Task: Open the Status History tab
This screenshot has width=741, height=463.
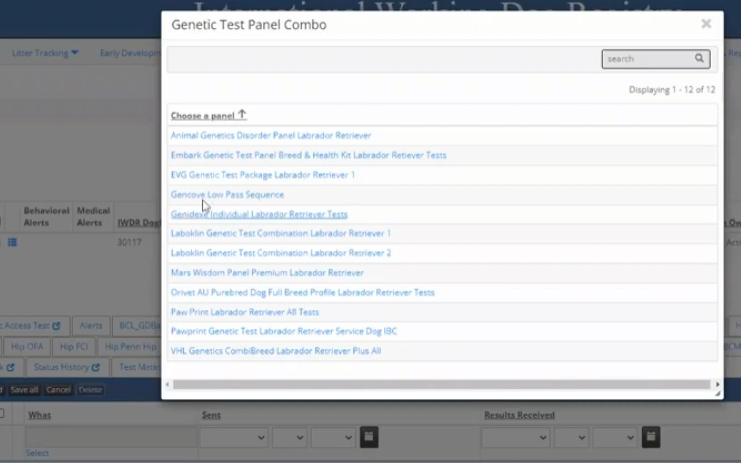Action: point(66,367)
